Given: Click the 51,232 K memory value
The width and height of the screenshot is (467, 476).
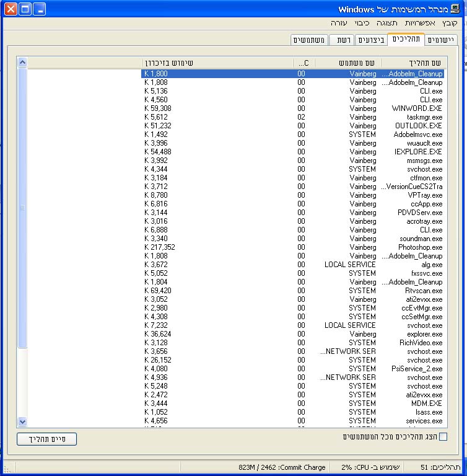Looking at the screenshot, I should (x=158, y=126).
